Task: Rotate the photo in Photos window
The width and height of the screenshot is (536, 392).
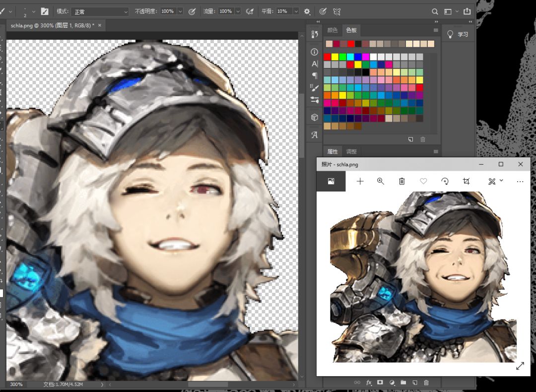Action: (x=445, y=181)
